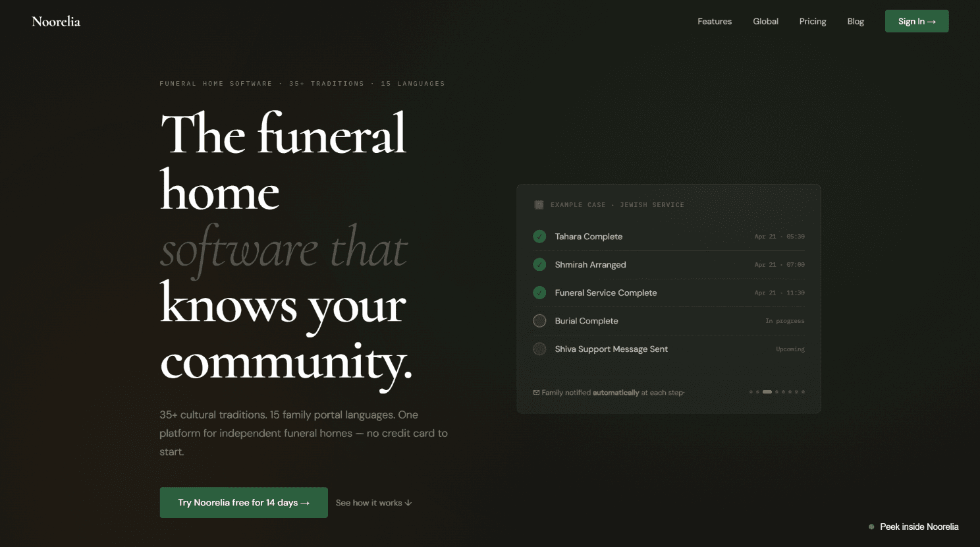This screenshot has height=547, width=980.
Task: Select the Funeral Service Complete step label
Action: [606, 293]
